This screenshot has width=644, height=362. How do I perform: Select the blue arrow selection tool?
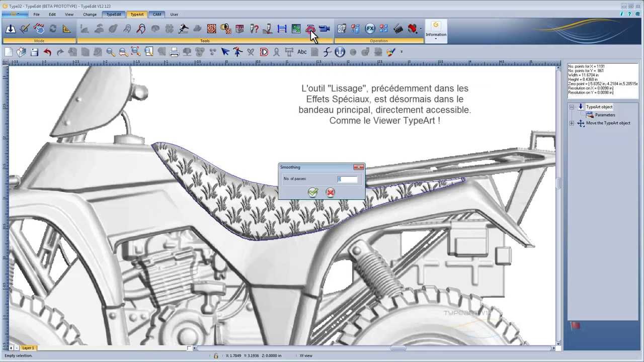225,52
